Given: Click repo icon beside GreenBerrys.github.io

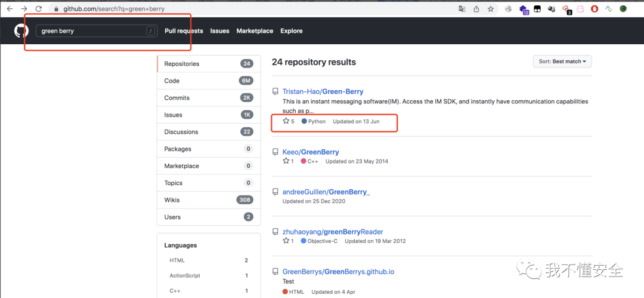Looking at the screenshot, I should click(x=275, y=272).
